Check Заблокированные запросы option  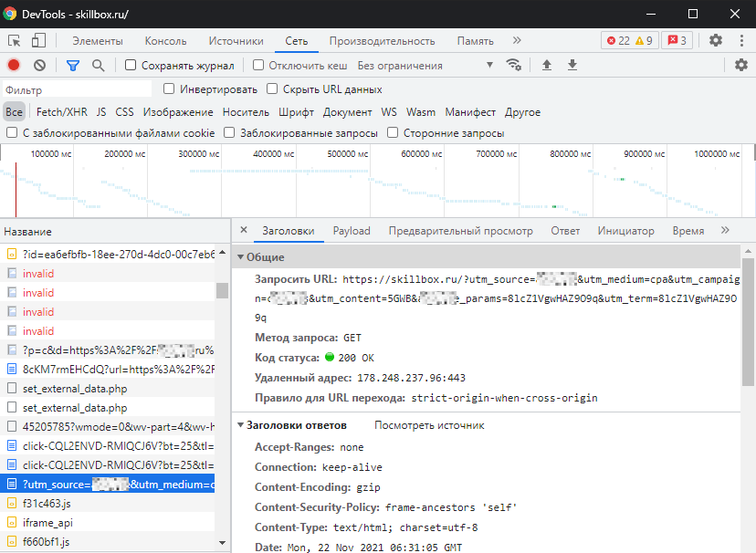click(x=229, y=133)
